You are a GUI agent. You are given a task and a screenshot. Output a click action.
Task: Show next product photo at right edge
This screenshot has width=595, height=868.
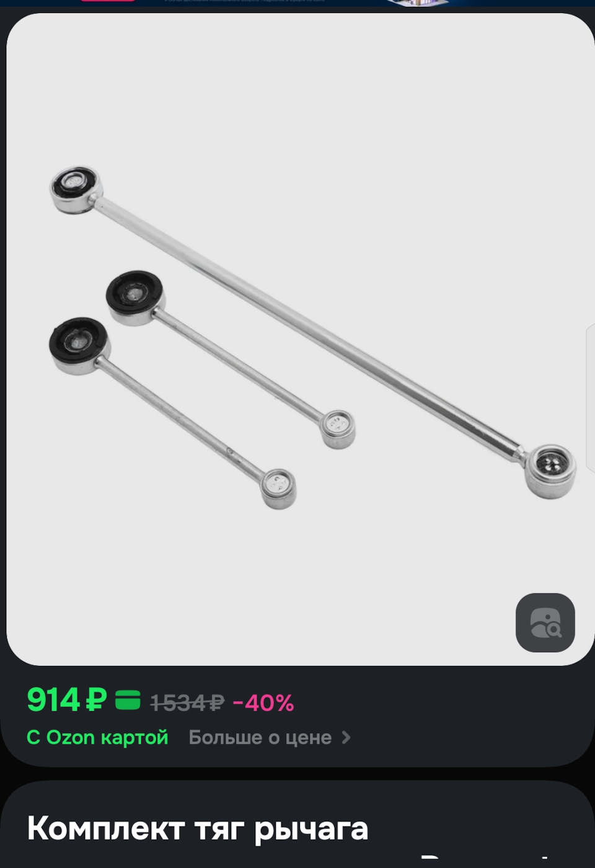pos(591,397)
